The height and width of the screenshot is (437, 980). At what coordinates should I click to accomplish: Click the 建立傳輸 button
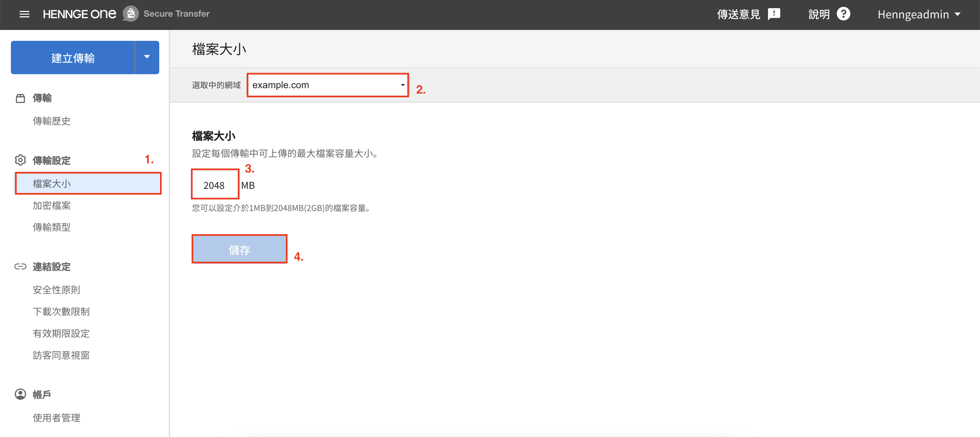click(73, 58)
